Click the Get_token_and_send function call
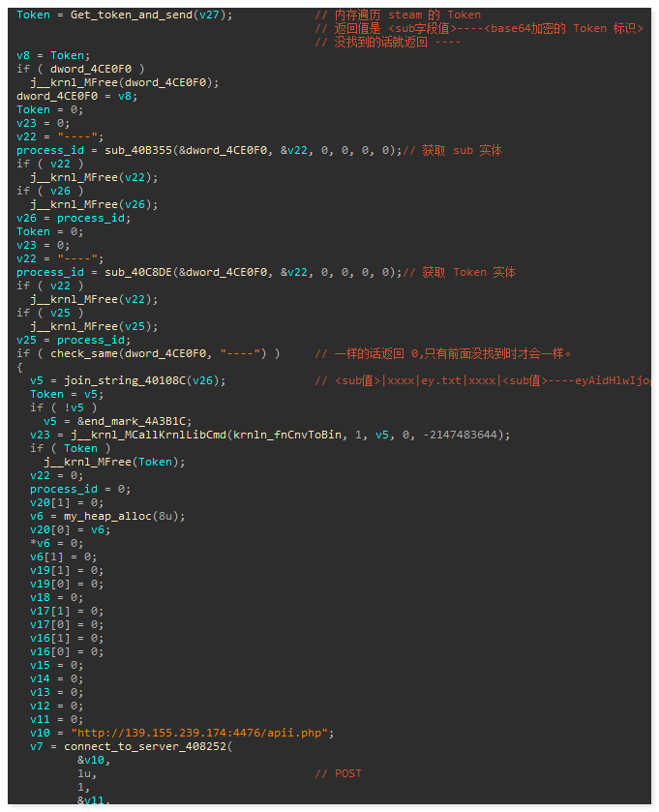The width and height of the screenshot is (659, 812). (x=128, y=15)
